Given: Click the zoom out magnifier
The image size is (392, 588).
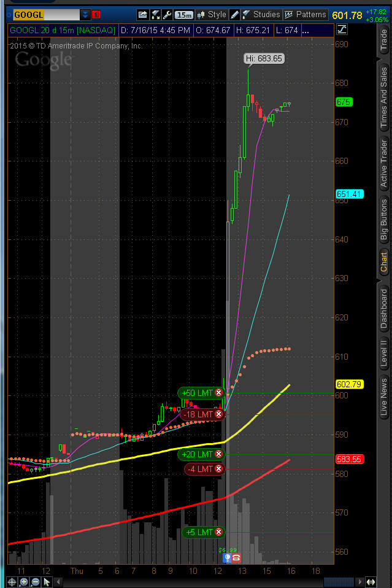Looking at the screenshot, I should (35, 582).
